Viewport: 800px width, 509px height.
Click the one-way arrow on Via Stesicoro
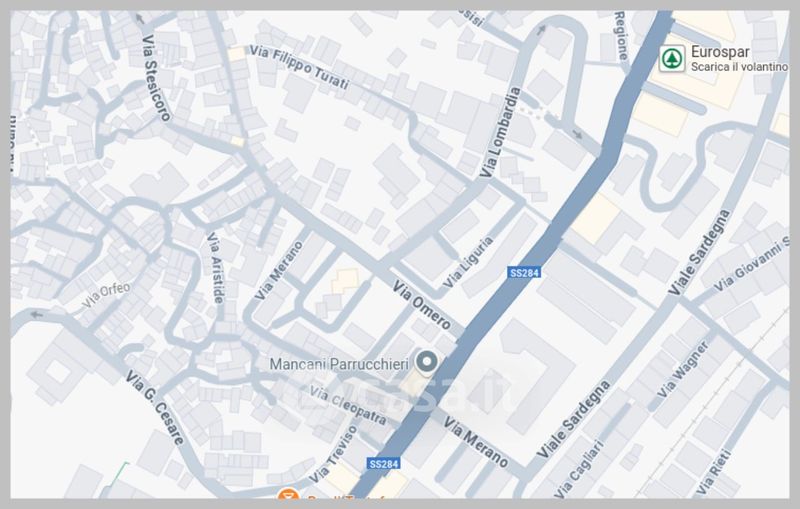tap(140, 19)
